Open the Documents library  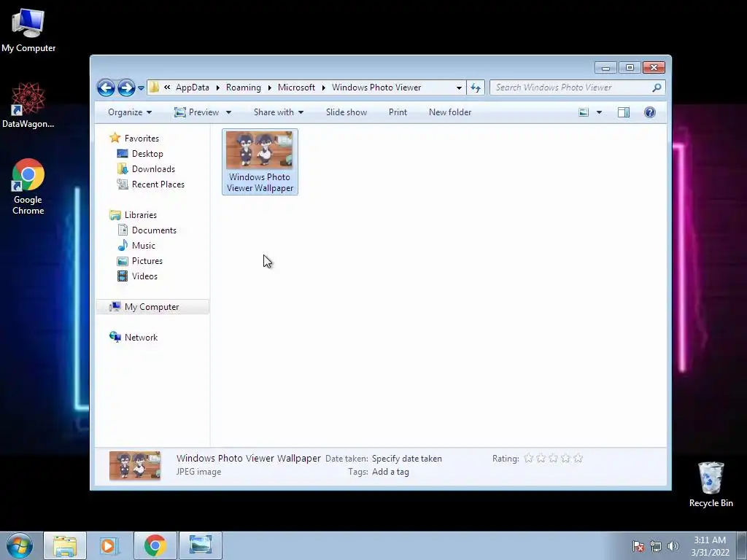(x=154, y=230)
